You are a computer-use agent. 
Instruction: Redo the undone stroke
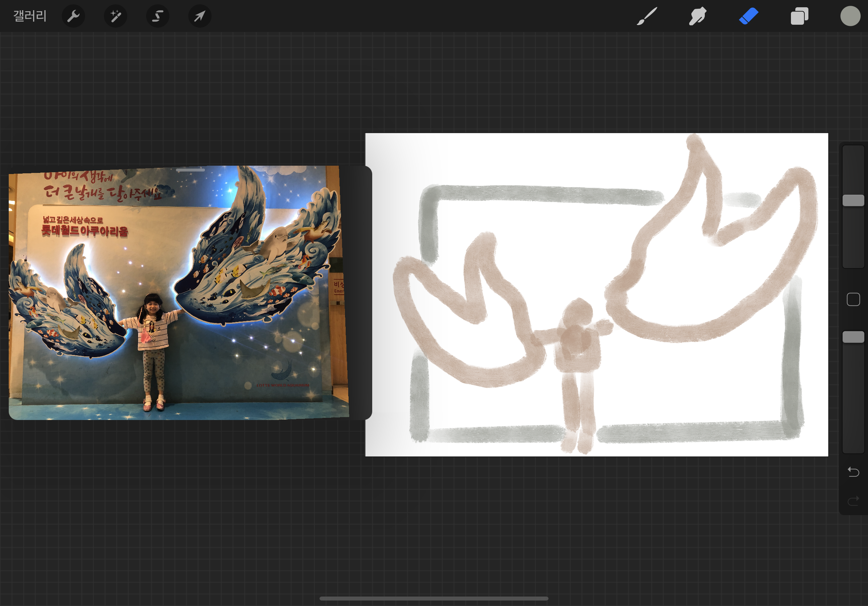[853, 501]
